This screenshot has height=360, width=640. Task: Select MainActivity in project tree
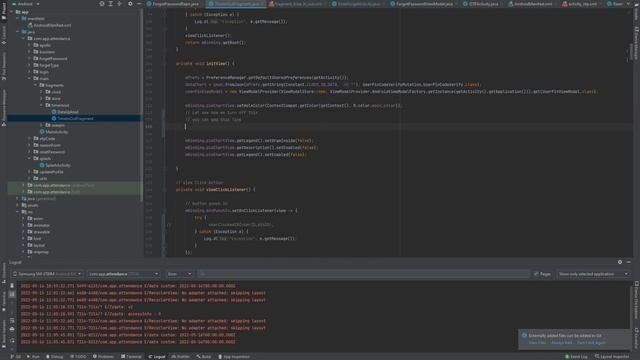(53, 132)
